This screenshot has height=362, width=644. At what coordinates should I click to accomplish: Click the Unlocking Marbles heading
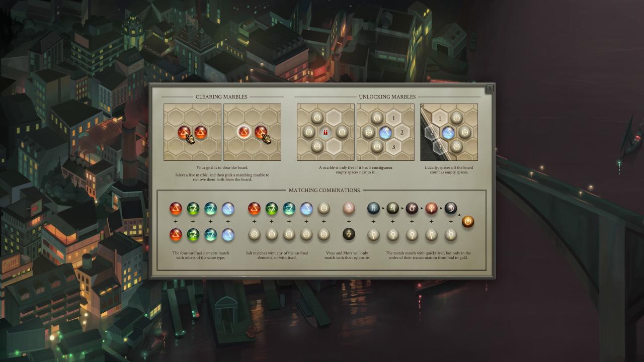[x=387, y=97]
